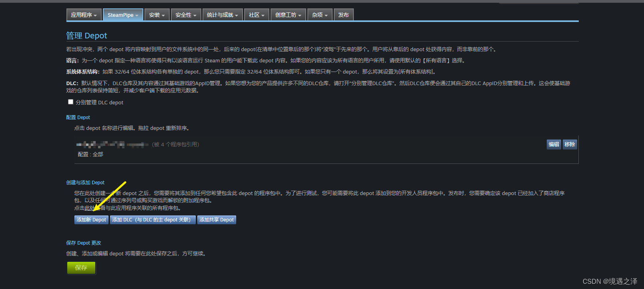Image resolution: width=644 pixels, height=289 pixels.
Task: Click the 此处 link for associated packages
Action: coord(90,208)
